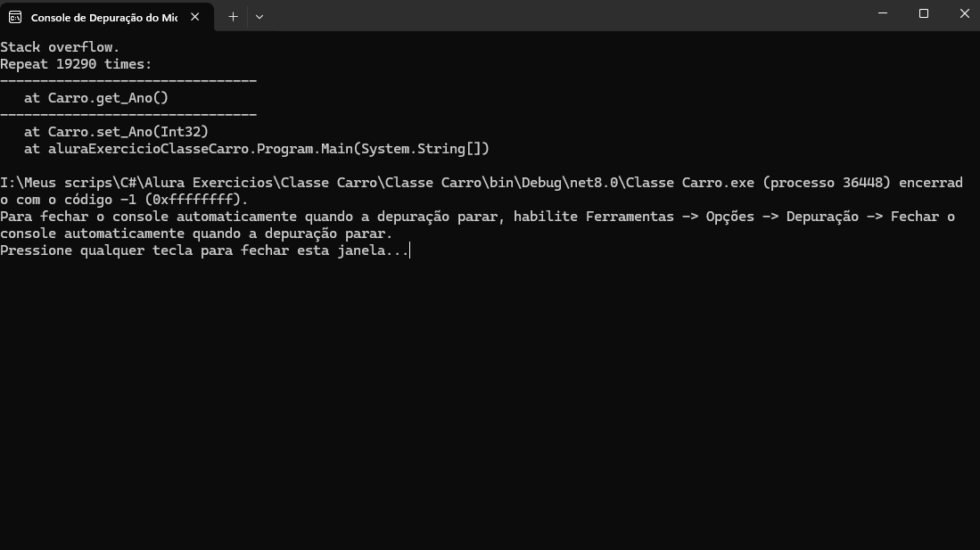
Task: Click the "Stack overflow." message line
Action: click(60, 47)
